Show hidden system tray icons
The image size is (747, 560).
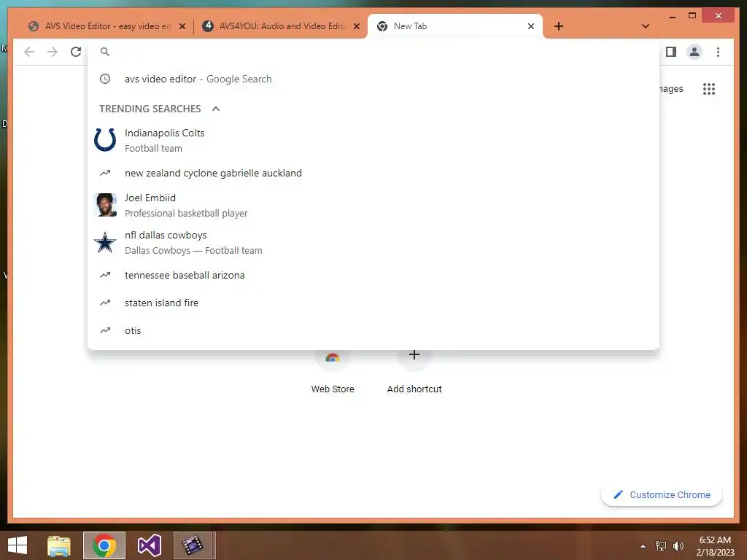coord(643,546)
